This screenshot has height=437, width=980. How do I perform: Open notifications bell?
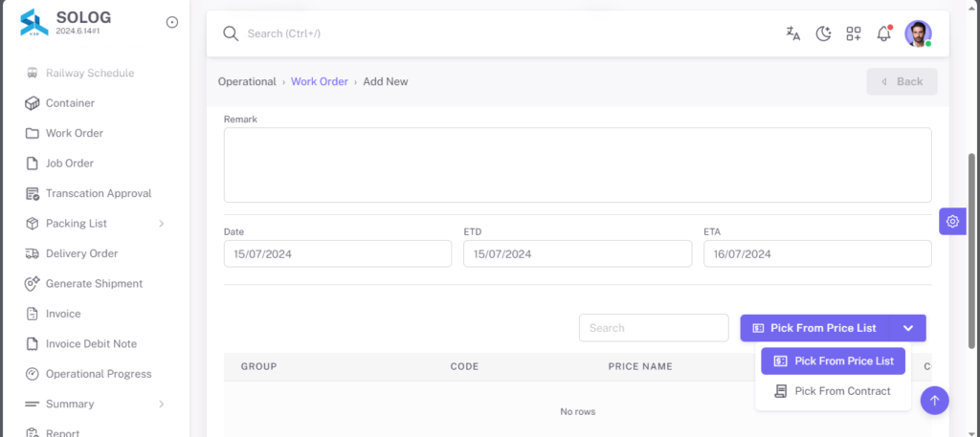[x=883, y=33]
